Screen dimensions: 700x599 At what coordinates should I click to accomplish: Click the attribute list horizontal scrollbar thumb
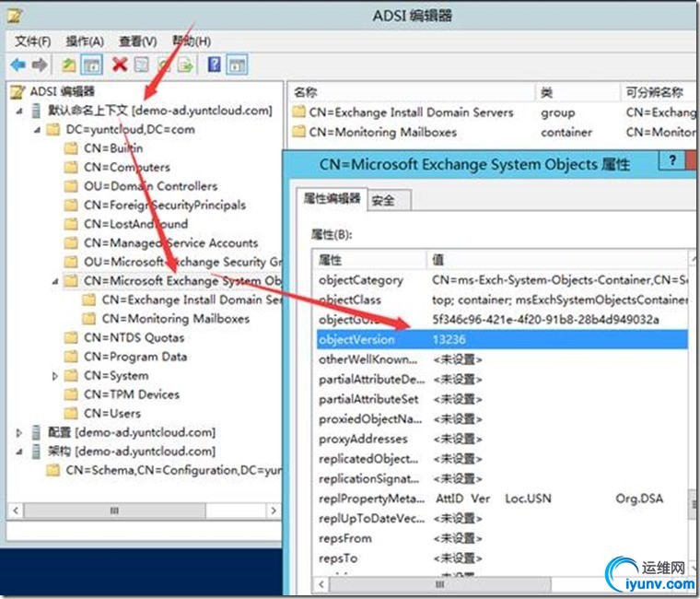pos(440,584)
